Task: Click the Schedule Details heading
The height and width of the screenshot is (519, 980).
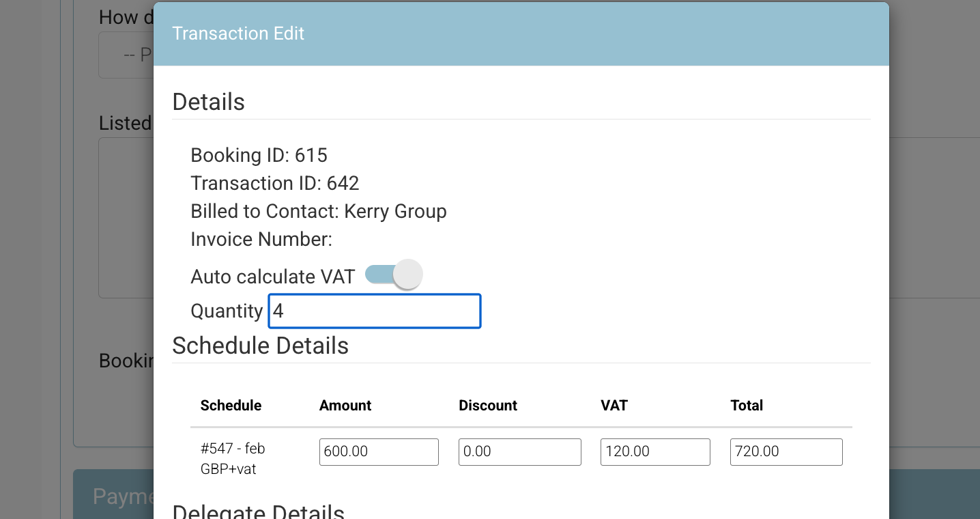Action: coord(260,346)
